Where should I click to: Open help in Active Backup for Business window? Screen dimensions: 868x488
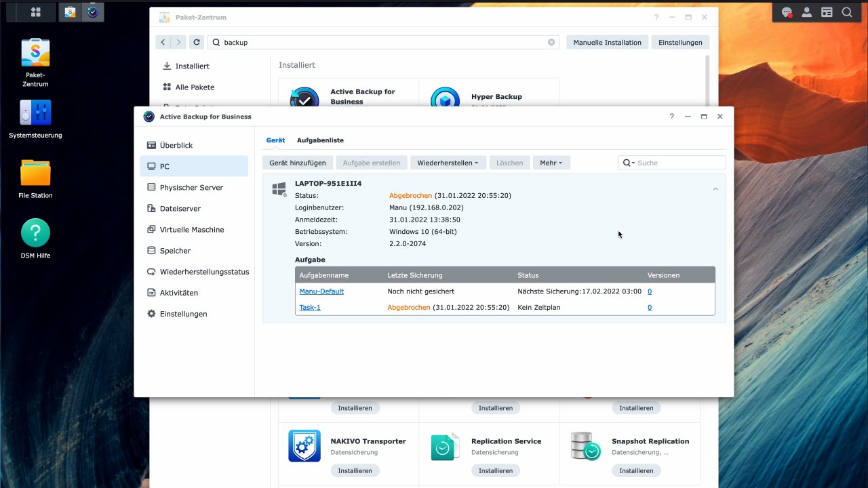(672, 117)
